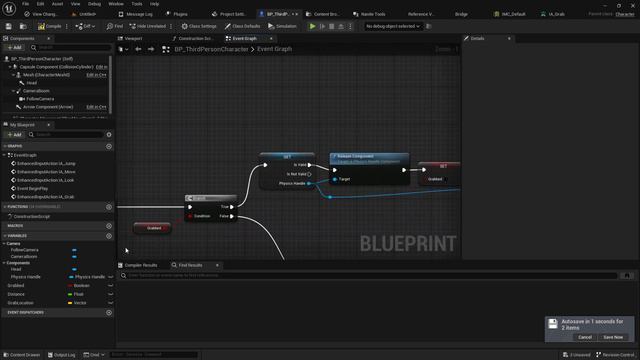Click the Character parent class link
The image size is (640, 360).
[625, 14]
